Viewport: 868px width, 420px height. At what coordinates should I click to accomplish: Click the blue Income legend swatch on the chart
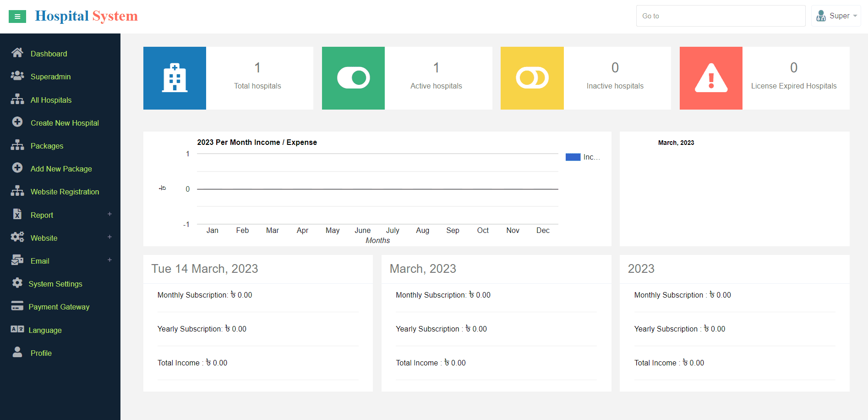point(573,157)
